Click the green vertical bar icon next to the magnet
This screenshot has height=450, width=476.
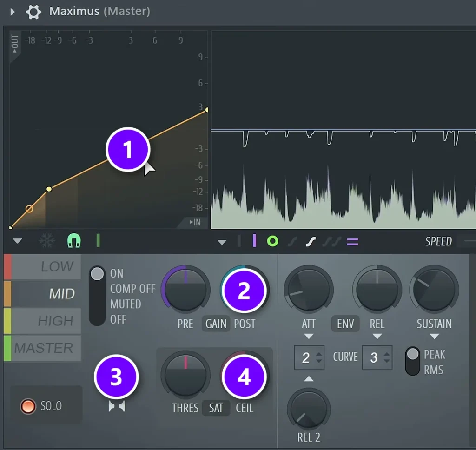click(x=98, y=241)
